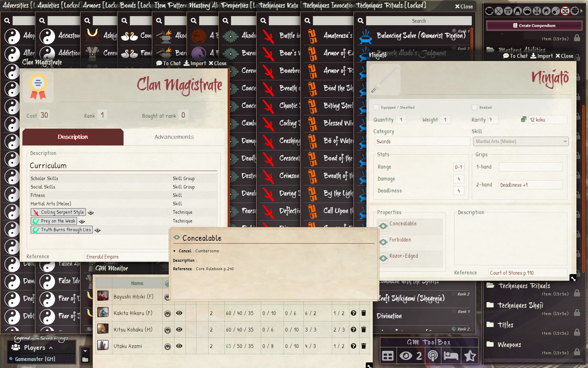Collapse the Players list
The image size is (588, 368).
pyautogui.click(x=51, y=348)
